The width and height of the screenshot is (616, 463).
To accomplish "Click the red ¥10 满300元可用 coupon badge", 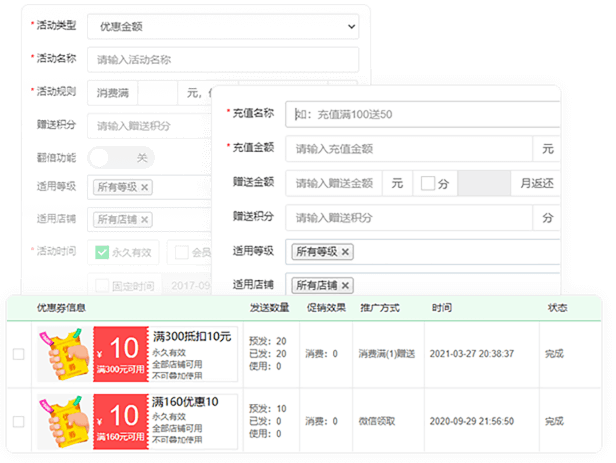I will 121,354.
